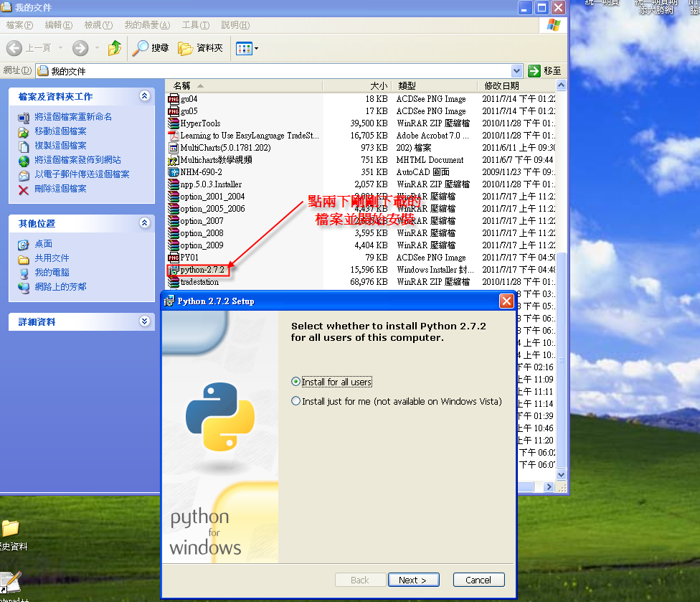Click Cancel in Python Setup
This screenshot has width=700, height=602.
(478, 580)
